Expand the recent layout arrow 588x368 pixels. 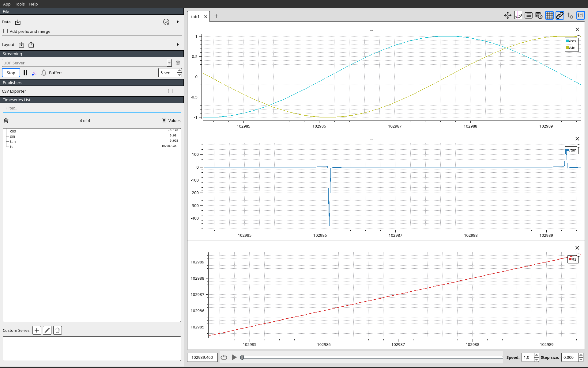tap(178, 44)
